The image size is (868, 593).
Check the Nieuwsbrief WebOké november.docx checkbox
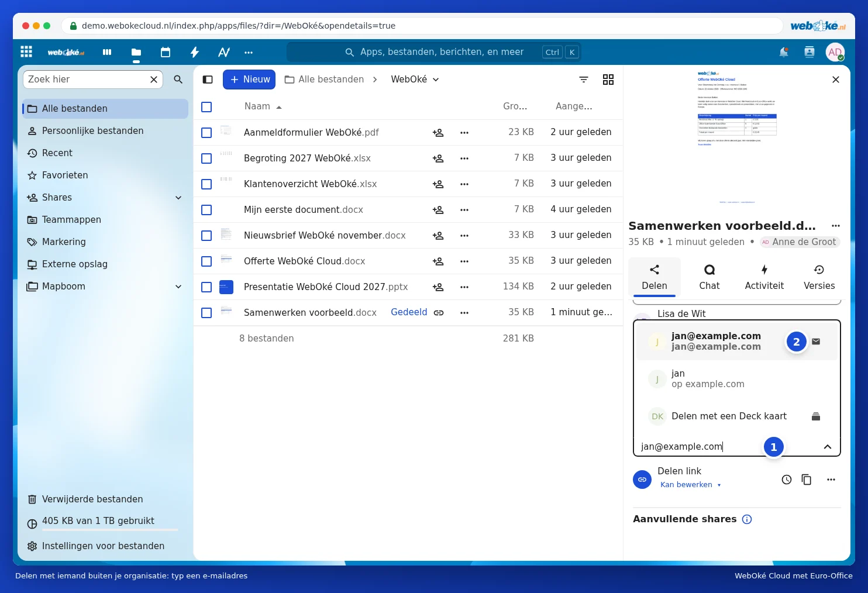206,236
